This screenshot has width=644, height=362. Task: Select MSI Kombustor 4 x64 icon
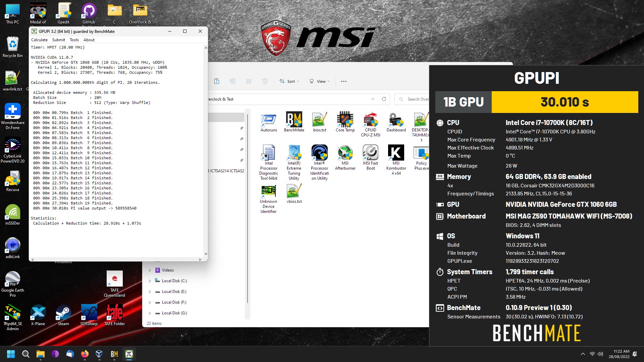point(396,160)
